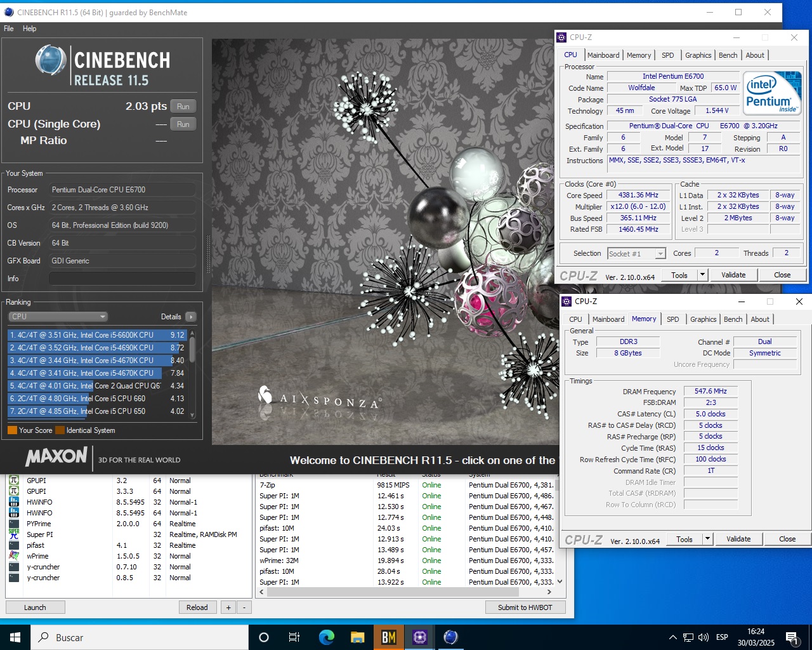Select the wPrime: 32M 19.894 s result
This screenshot has width=812, height=650.
click(x=406, y=560)
